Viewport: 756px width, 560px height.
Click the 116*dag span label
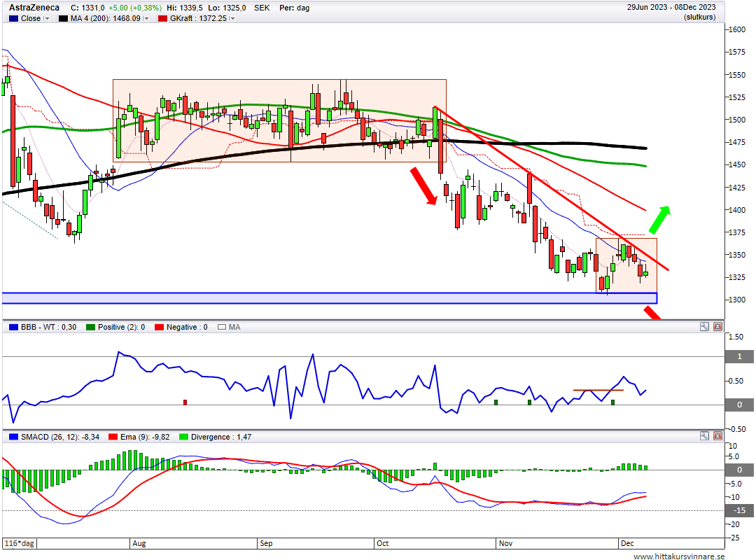(x=20, y=543)
